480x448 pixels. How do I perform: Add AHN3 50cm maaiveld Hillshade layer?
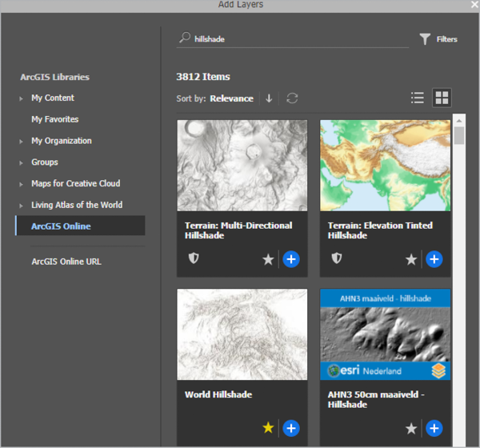[434, 428]
